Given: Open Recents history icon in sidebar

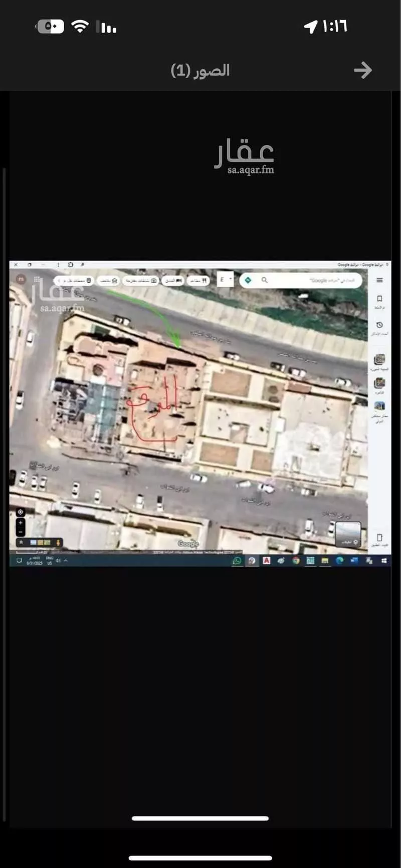Looking at the screenshot, I should pos(379,326).
